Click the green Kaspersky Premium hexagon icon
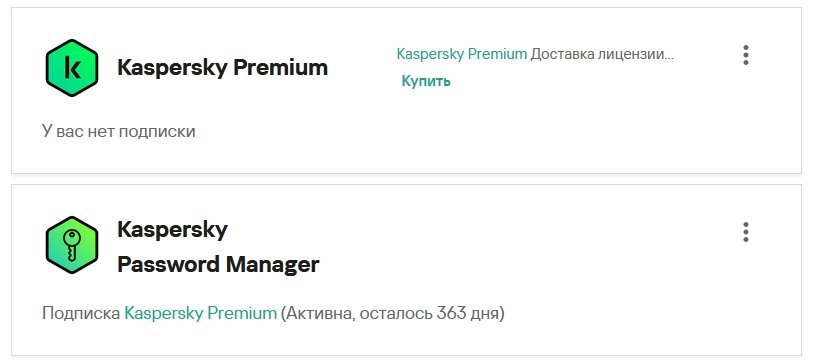 pos(72,68)
